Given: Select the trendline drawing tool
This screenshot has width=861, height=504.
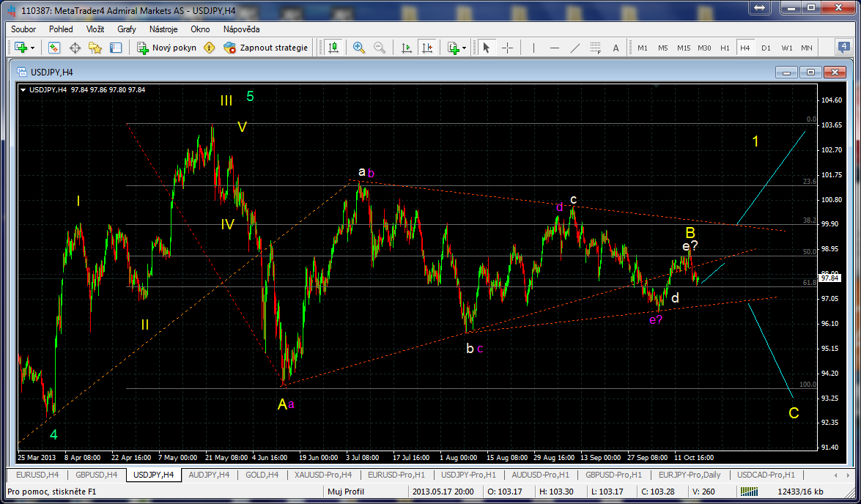Looking at the screenshot, I should (x=574, y=48).
